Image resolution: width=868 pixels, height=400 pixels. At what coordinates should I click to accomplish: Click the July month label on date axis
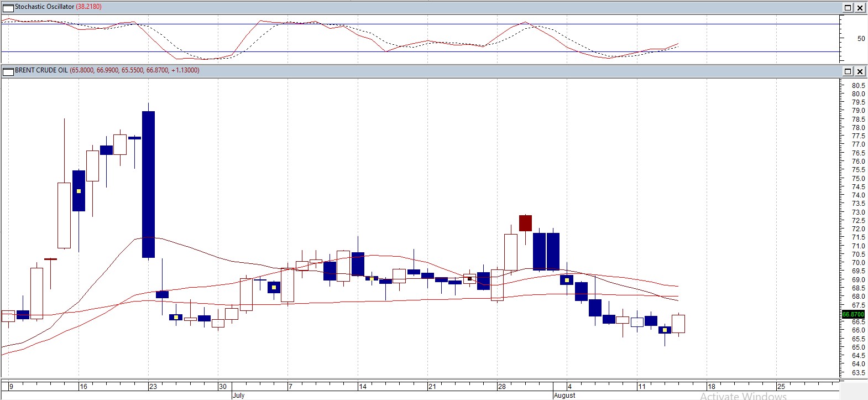point(238,395)
